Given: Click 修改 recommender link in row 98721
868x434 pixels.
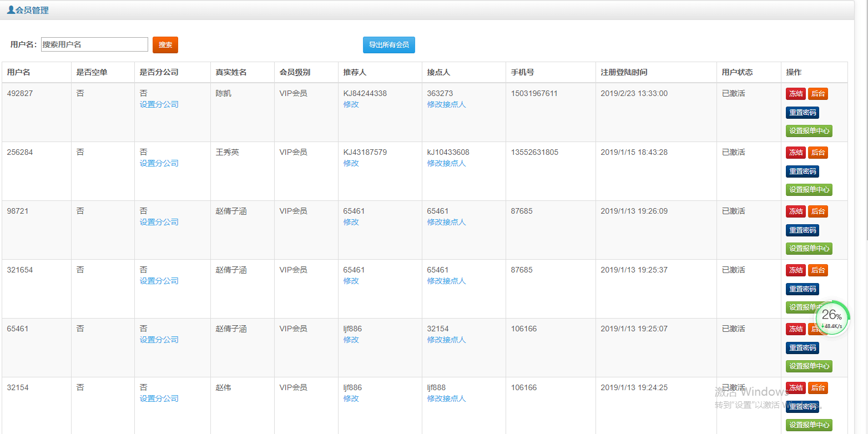Looking at the screenshot, I should pos(351,222).
